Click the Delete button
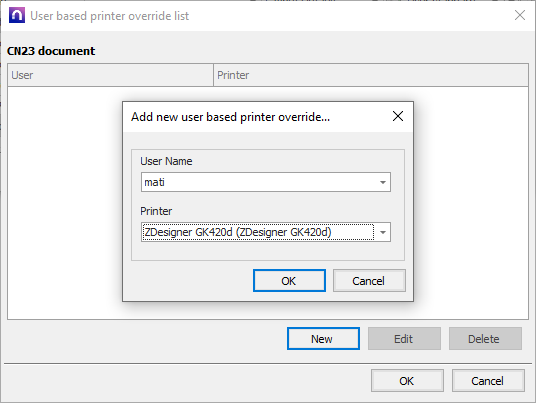Screen dimensions: 536x403 (485, 339)
